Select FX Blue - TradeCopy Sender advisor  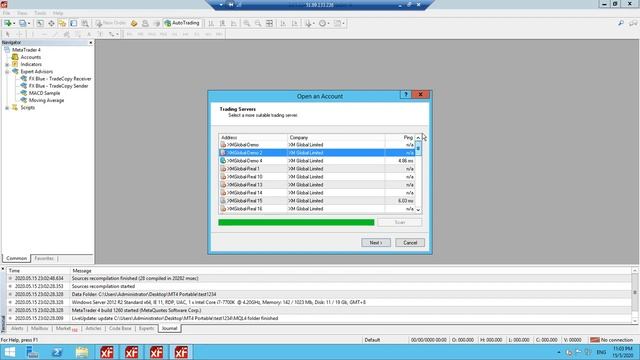tap(58, 86)
